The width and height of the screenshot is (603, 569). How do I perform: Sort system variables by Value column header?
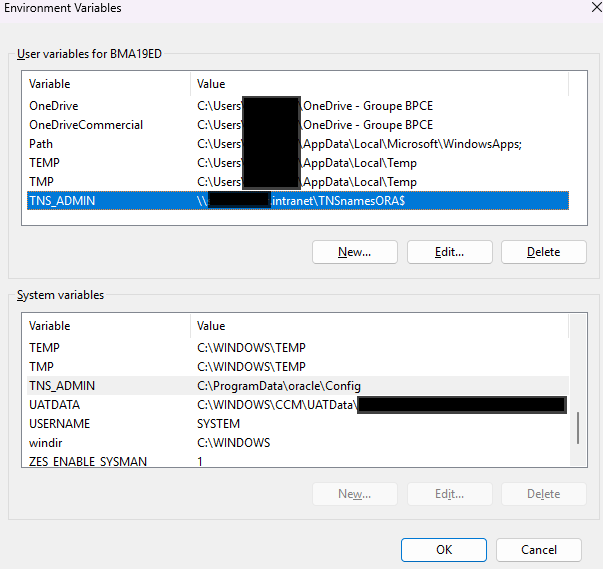(x=379, y=326)
